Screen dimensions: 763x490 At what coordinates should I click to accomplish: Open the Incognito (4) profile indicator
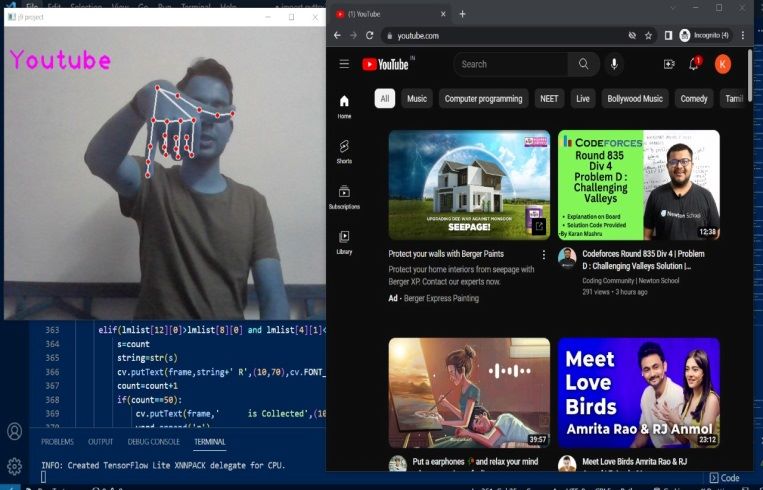705,36
